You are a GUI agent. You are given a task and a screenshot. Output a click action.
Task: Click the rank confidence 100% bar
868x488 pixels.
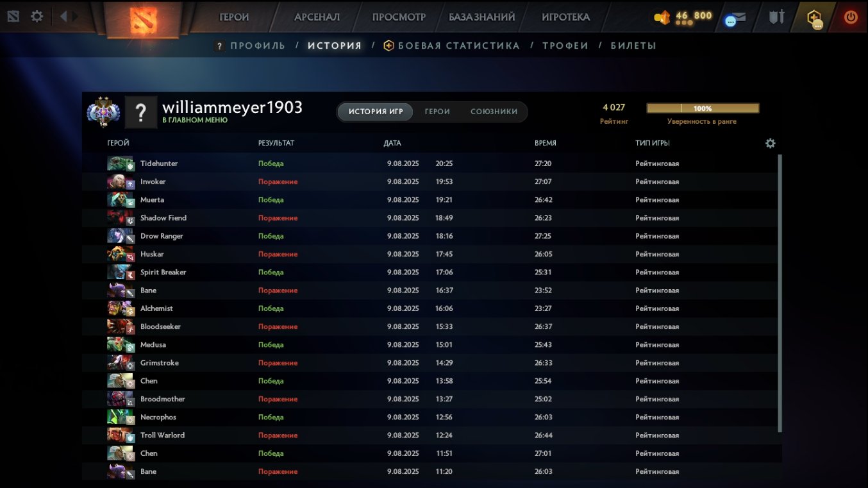pyautogui.click(x=703, y=108)
